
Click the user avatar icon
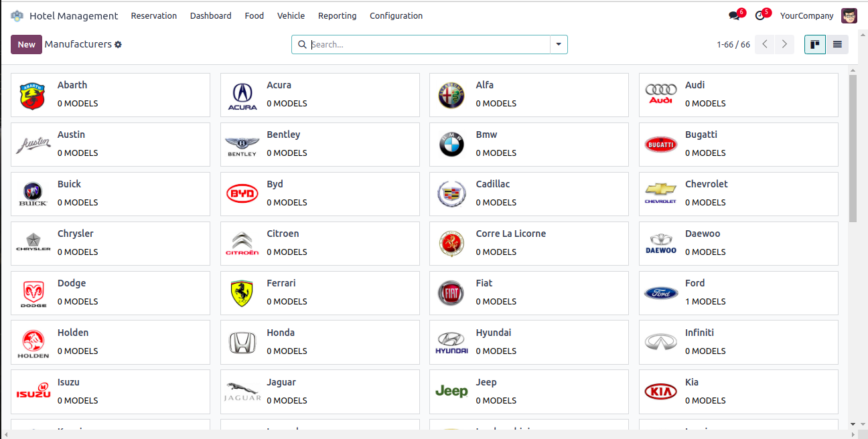(x=849, y=15)
